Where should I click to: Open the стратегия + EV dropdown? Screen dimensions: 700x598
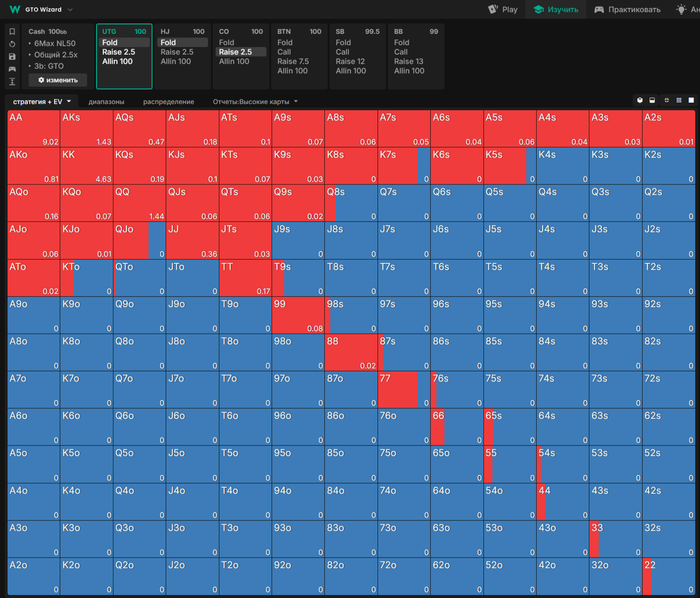click(x=42, y=102)
